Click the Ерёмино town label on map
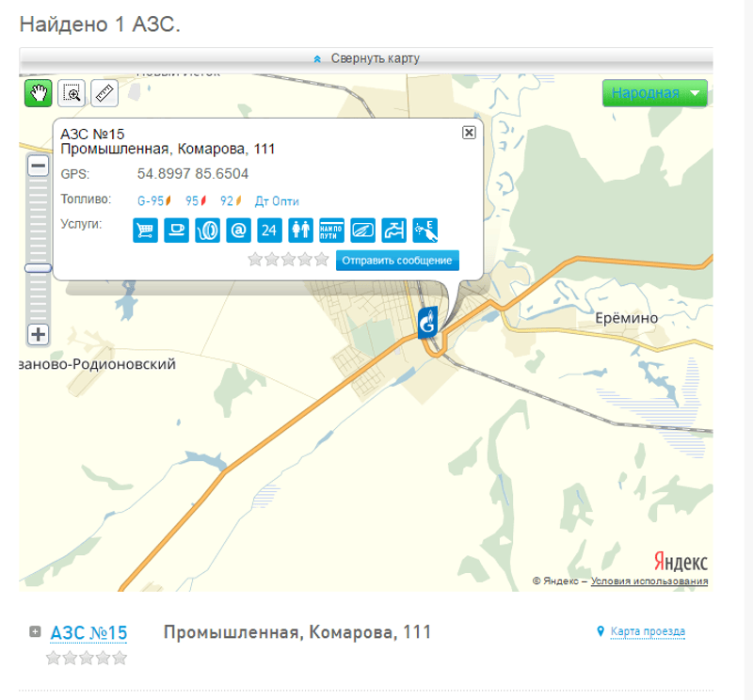Image resolution: width=753 pixels, height=700 pixels. [626, 318]
